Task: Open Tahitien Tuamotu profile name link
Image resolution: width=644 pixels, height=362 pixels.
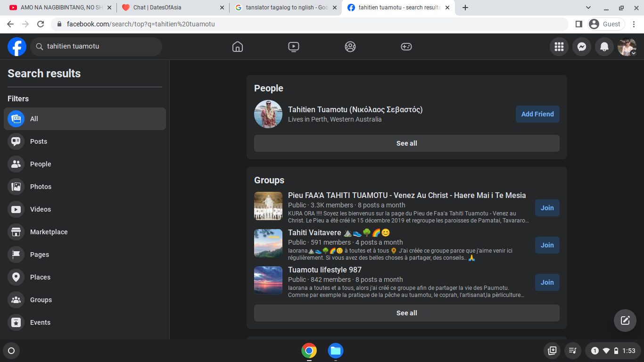Action: pos(355,110)
